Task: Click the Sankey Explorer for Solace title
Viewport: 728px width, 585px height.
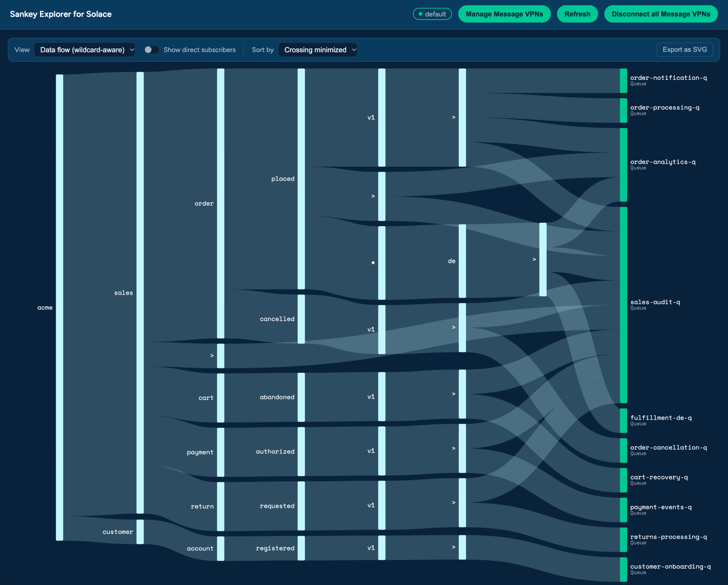Action: (x=61, y=14)
